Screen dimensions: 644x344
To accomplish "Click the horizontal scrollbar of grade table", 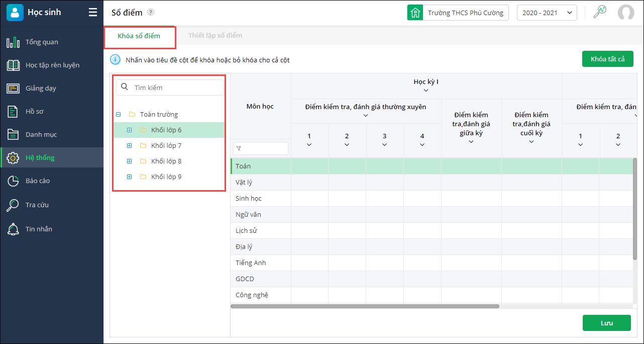I will [365, 306].
